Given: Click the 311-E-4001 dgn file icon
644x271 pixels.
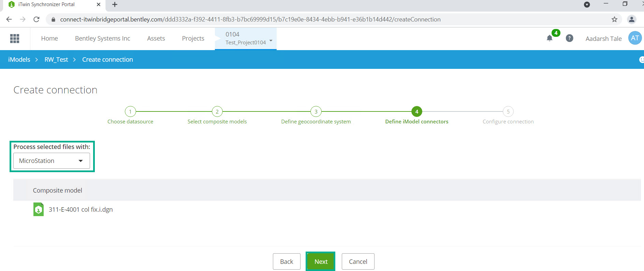Looking at the screenshot, I should [x=38, y=209].
